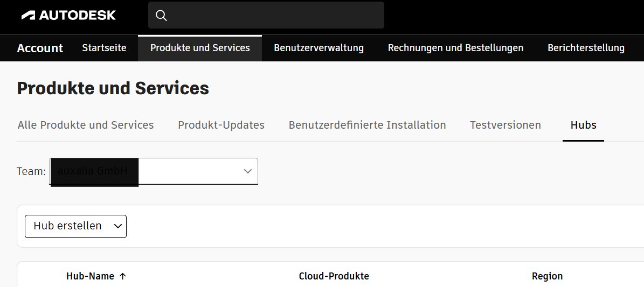Viewport: 644px width, 287px height.
Task: Click the Region column header
Action: pyautogui.click(x=547, y=276)
